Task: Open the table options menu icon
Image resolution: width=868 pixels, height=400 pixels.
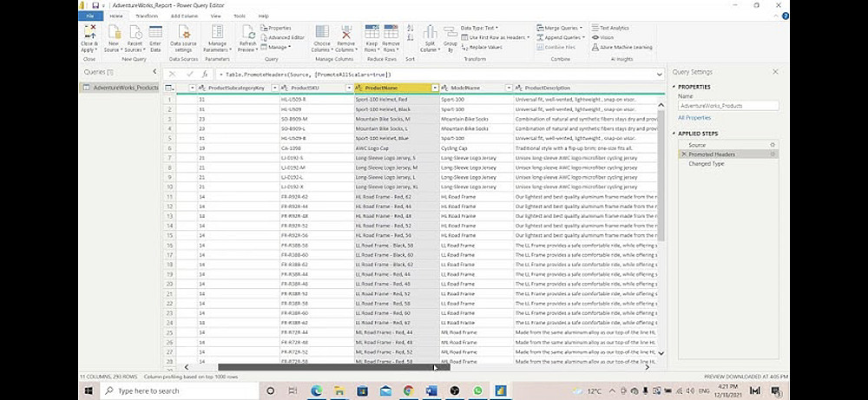Action: point(169,88)
